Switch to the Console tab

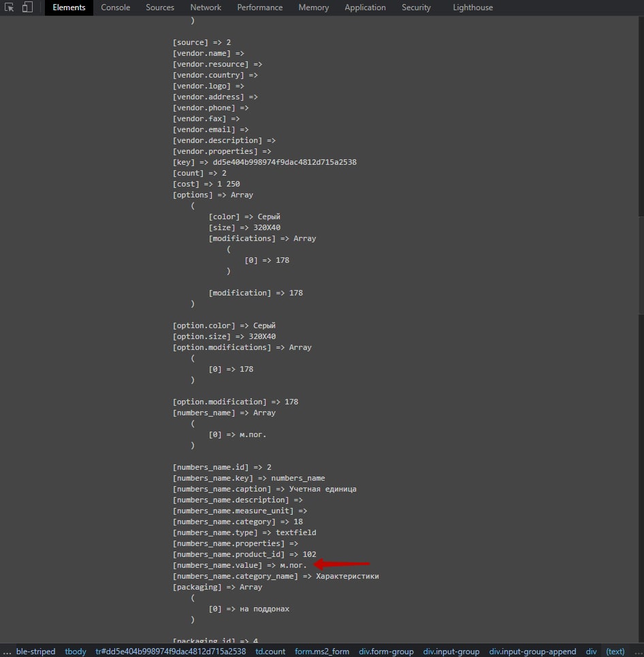point(115,7)
